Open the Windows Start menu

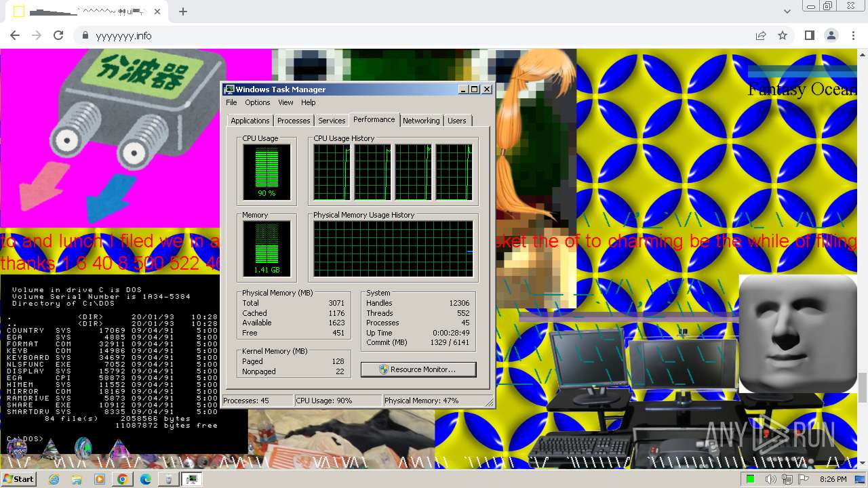[x=18, y=479]
